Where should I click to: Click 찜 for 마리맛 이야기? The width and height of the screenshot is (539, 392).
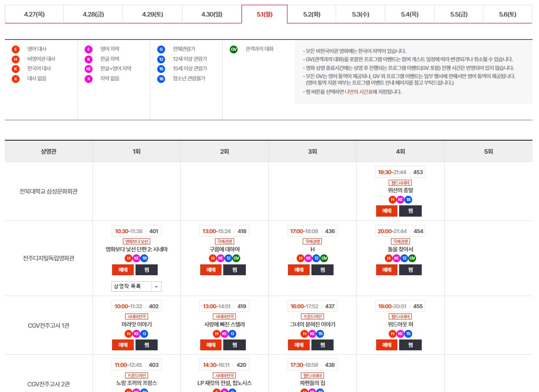click(x=146, y=345)
